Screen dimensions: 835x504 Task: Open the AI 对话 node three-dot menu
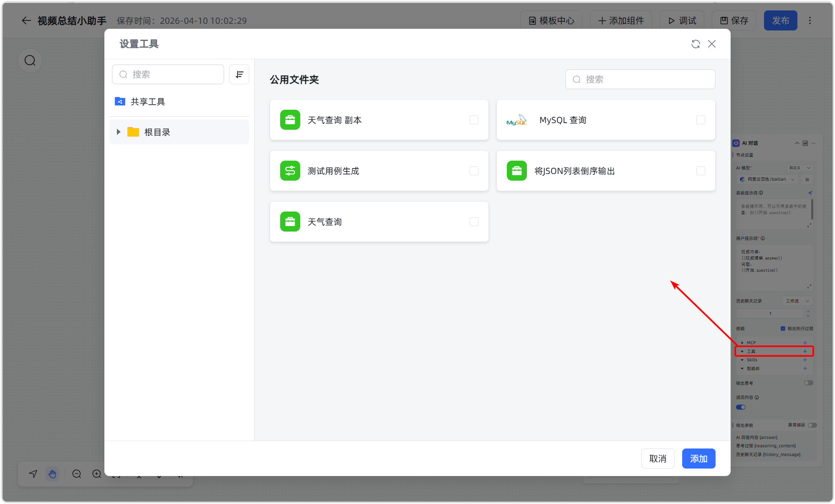tap(814, 143)
